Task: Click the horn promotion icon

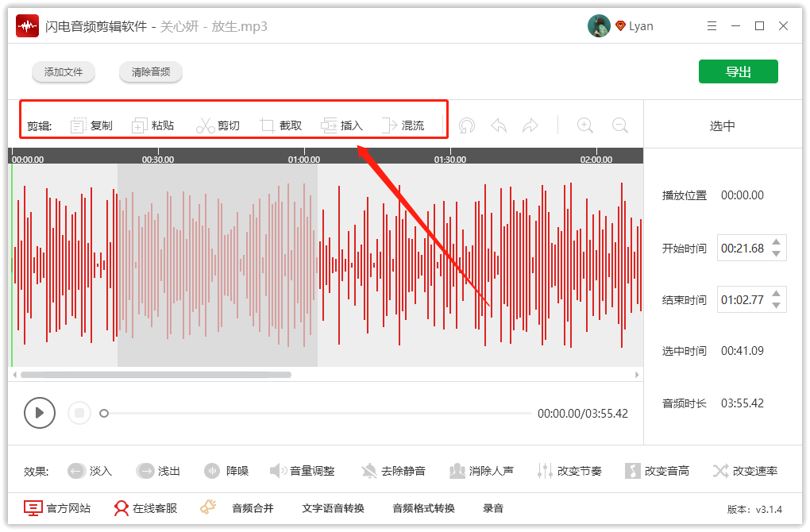Action: pyautogui.click(x=208, y=507)
